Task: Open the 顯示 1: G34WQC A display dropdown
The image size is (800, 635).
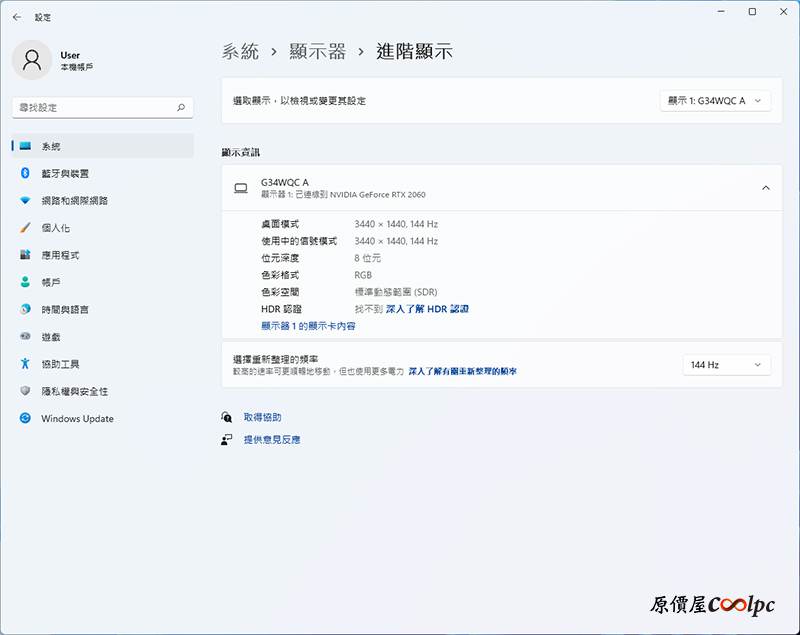Action: pos(715,101)
